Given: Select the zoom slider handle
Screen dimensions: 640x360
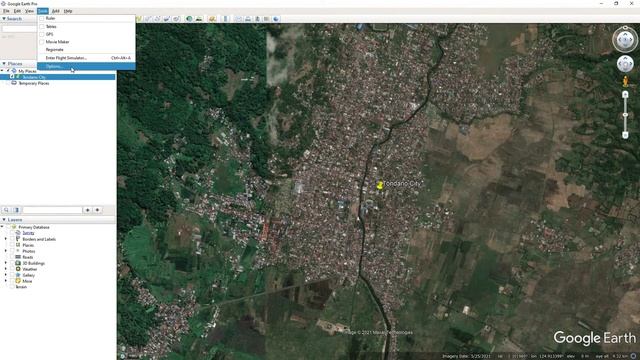Looking at the screenshot, I should 625,115.
